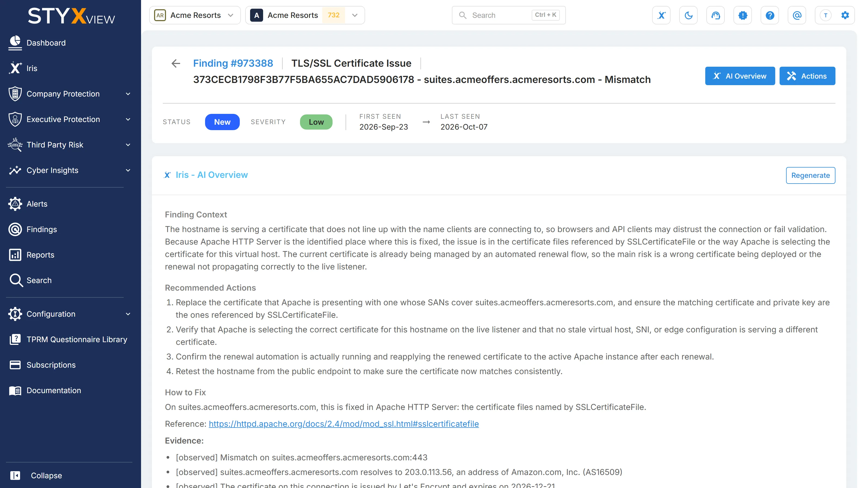The width and height of the screenshot is (868, 488).
Task: Select the TLS/SSL Certificate Issue title
Action: click(351, 63)
